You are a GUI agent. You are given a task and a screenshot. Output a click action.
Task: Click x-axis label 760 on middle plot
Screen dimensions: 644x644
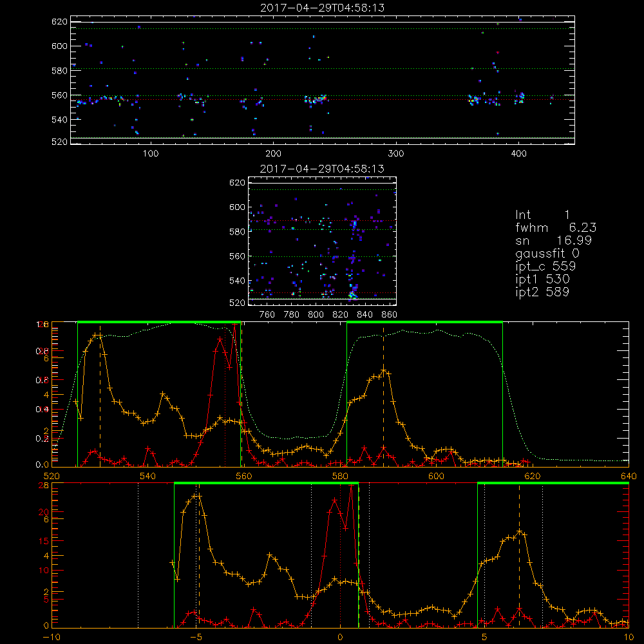click(x=267, y=315)
